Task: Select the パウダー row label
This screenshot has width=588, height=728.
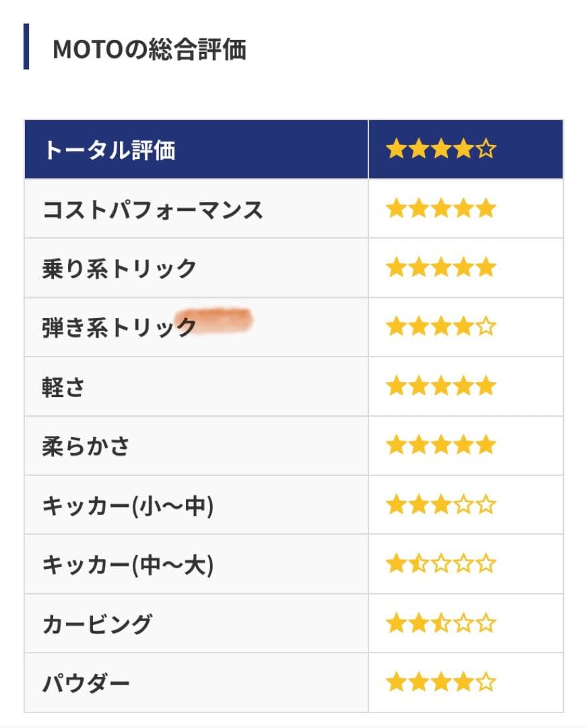Action: (86, 684)
